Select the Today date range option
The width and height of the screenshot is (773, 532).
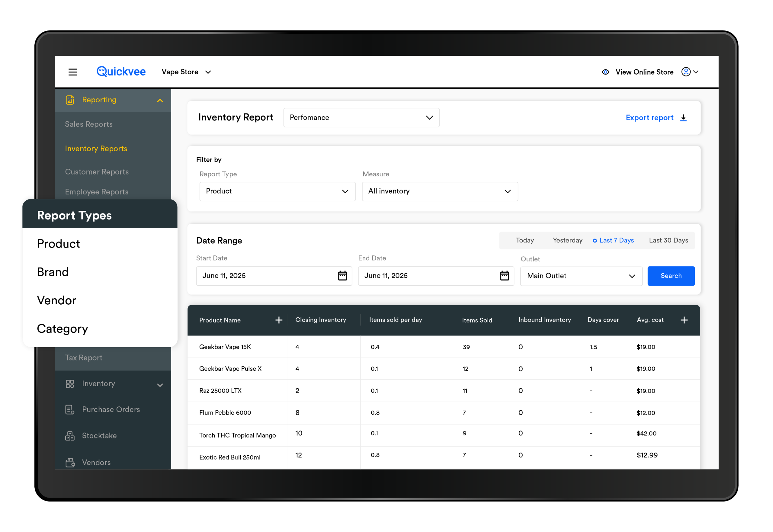pos(525,240)
